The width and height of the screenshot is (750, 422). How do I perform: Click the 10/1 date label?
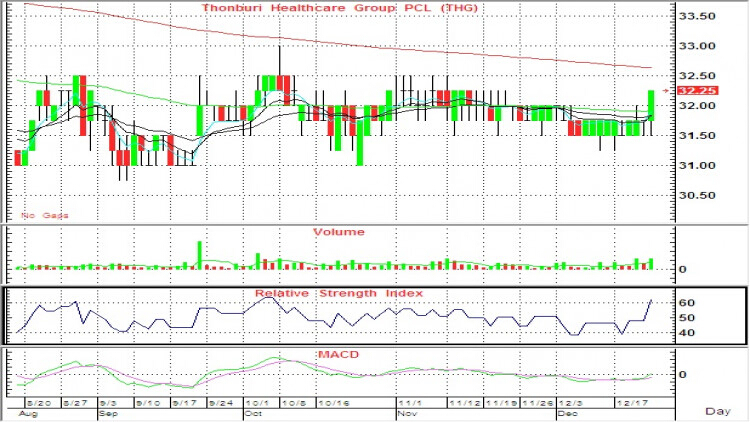257,403
